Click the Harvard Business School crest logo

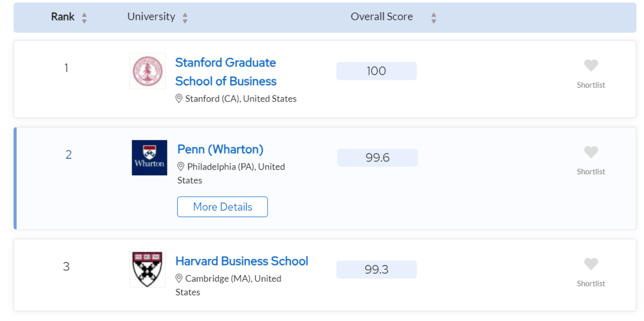click(x=147, y=269)
